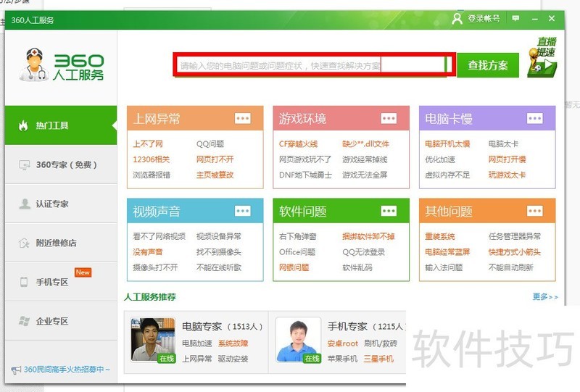Open the 系统故障 link under 电脑专家

[233, 343]
